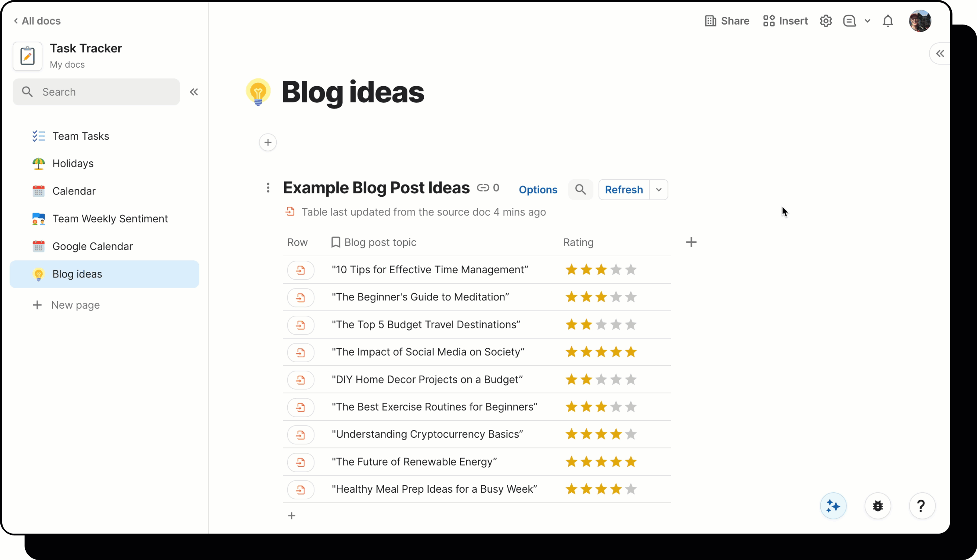Collapse the left sidebar panel

coord(194,92)
